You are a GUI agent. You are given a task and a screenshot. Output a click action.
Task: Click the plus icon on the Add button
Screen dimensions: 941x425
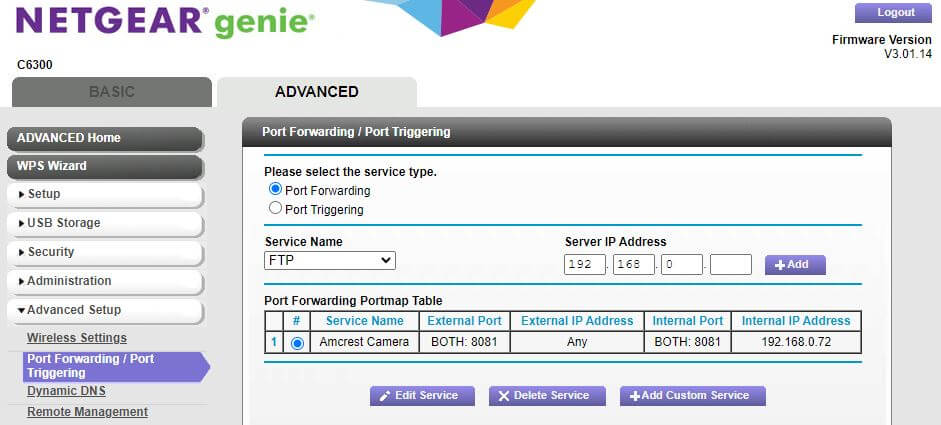coord(779,265)
